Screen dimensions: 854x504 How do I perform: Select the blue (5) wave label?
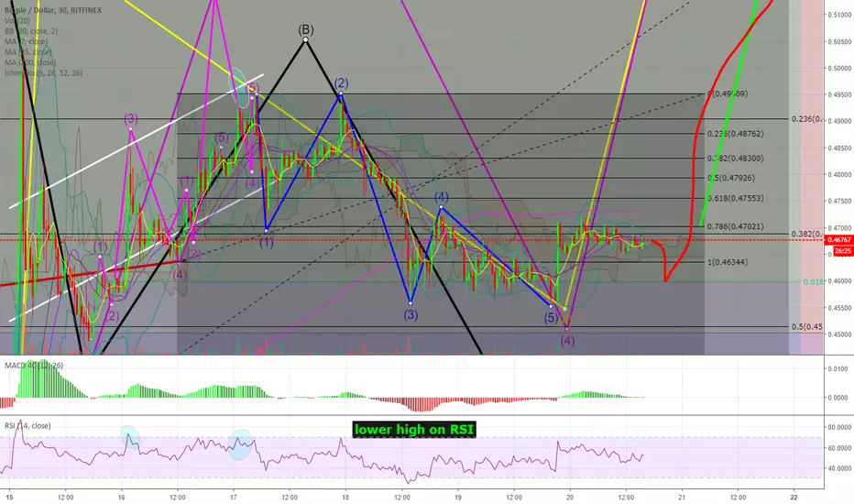[552, 317]
